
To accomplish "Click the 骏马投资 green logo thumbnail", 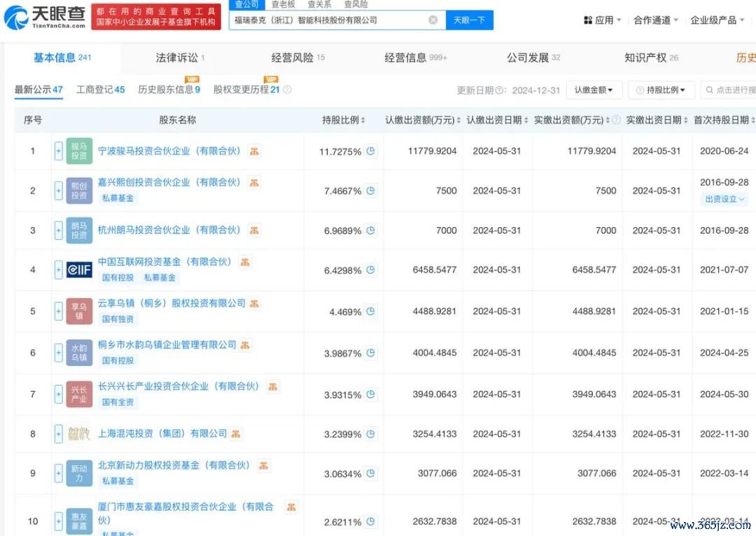I will 79,151.
